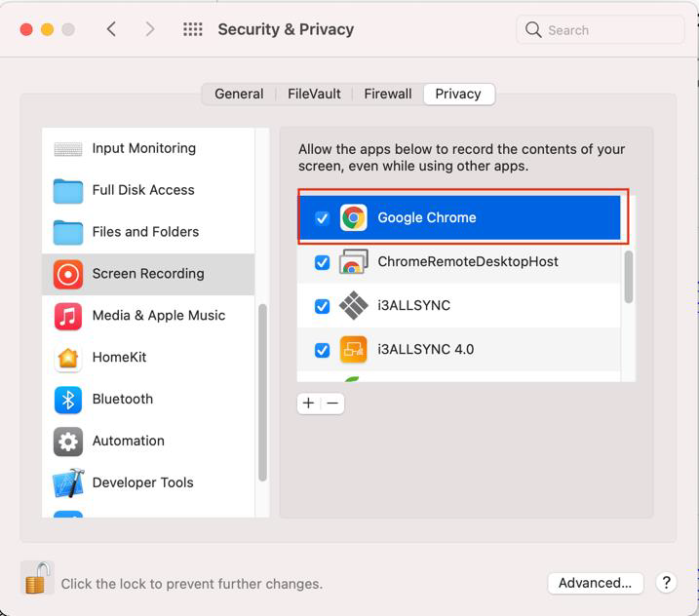The image size is (699, 616).
Task: Switch to the Firewall tab
Action: (x=388, y=94)
